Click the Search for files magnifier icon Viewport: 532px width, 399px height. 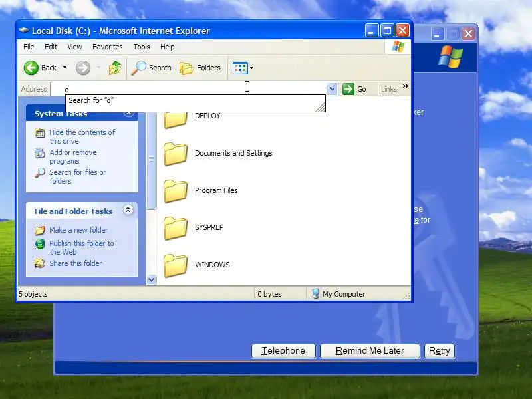40,173
